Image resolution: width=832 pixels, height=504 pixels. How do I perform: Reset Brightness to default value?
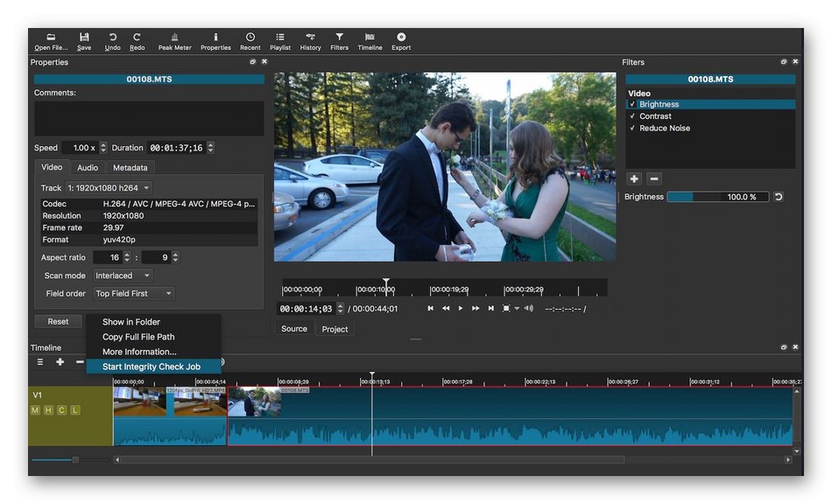pyautogui.click(x=778, y=197)
